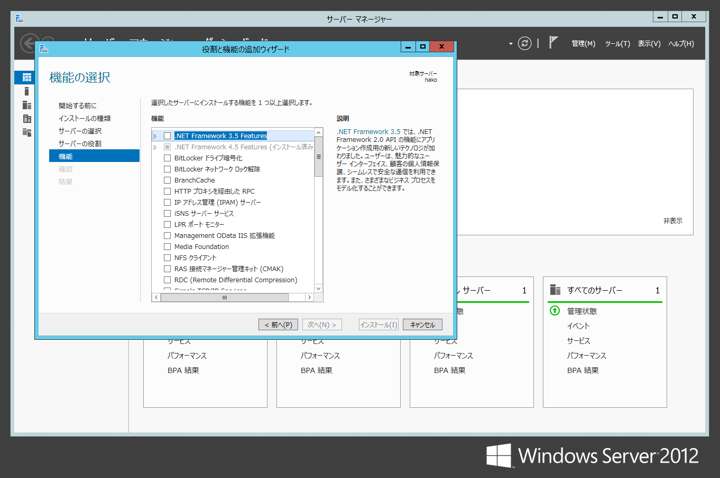Click the < 前へ(P) button
Image resolution: width=720 pixels, height=478 pixels.
click(x=278, y=325)
